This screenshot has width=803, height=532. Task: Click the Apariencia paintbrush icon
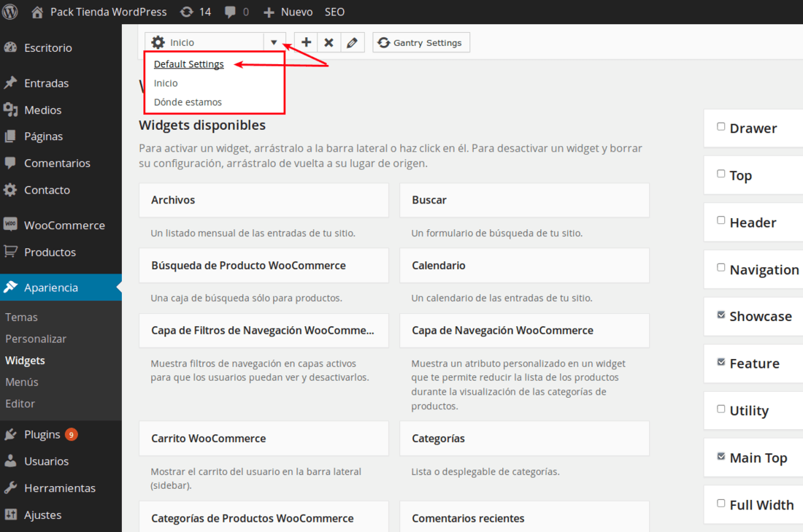(x=10, y=287)
